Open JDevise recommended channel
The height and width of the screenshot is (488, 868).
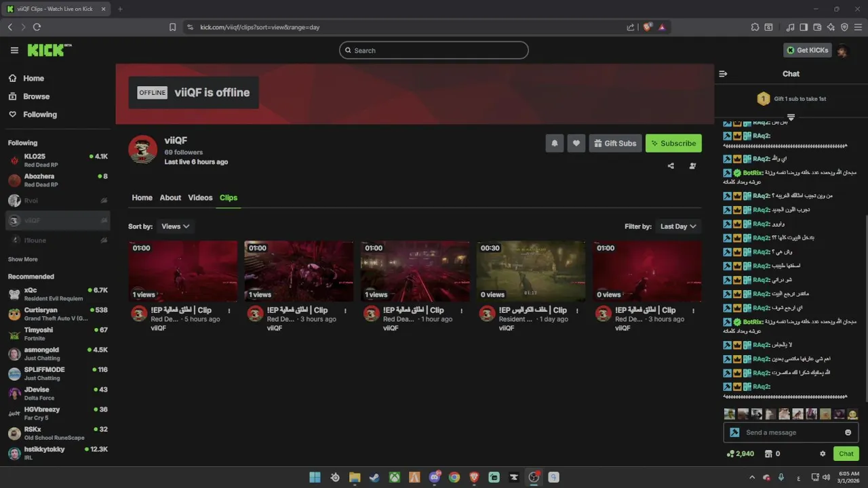58,394
